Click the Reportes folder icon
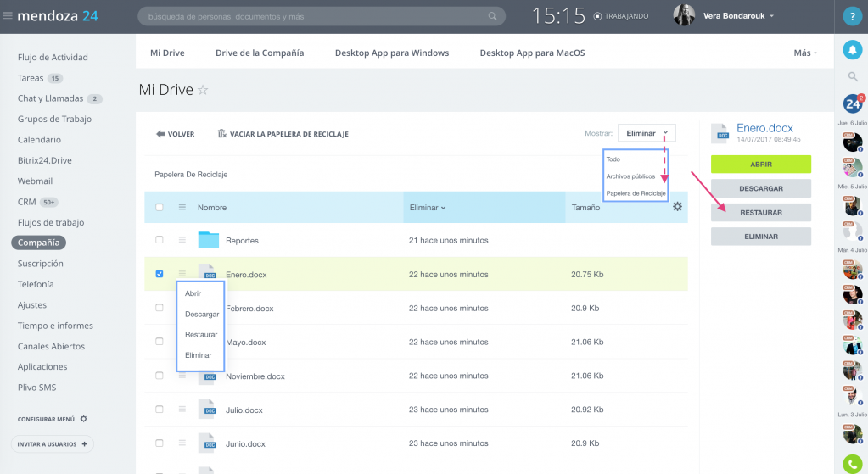 (x=208, y=240)
